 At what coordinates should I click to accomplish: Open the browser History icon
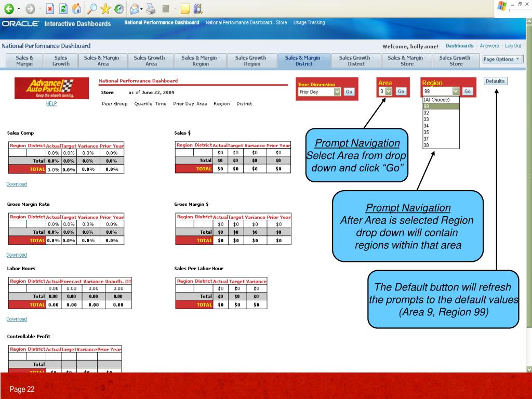point(119,8)
